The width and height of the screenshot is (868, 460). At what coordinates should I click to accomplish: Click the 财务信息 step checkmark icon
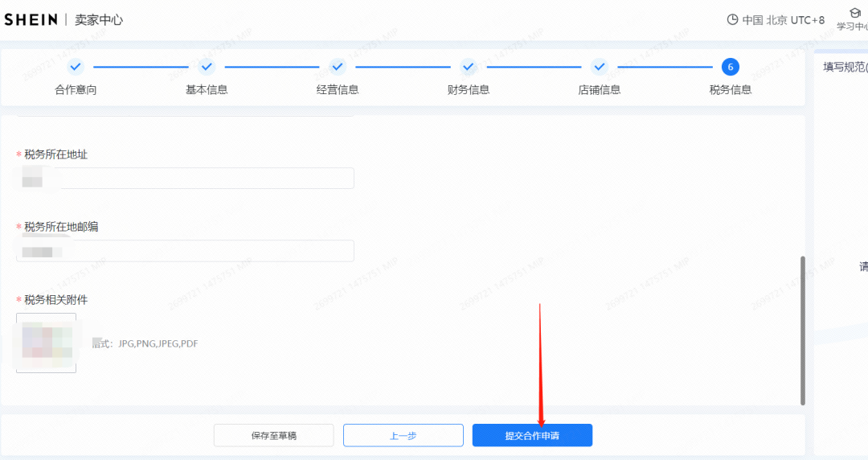click(x=469, y=67)
